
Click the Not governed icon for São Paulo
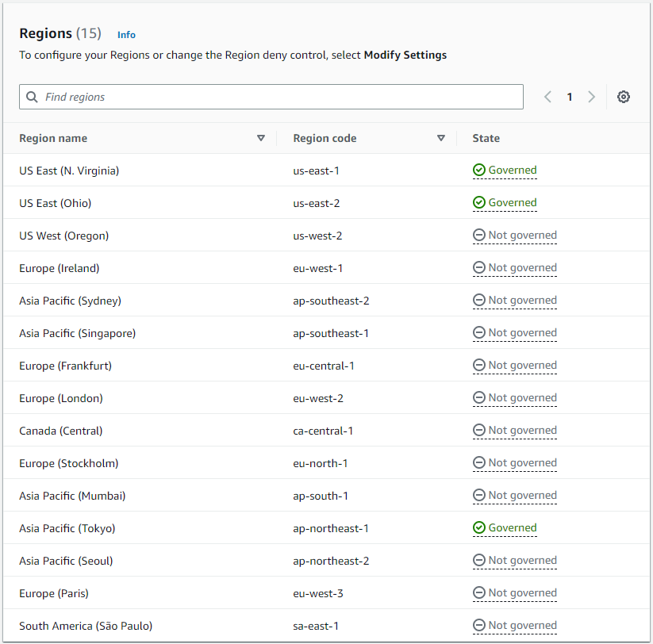click(478, 626)
